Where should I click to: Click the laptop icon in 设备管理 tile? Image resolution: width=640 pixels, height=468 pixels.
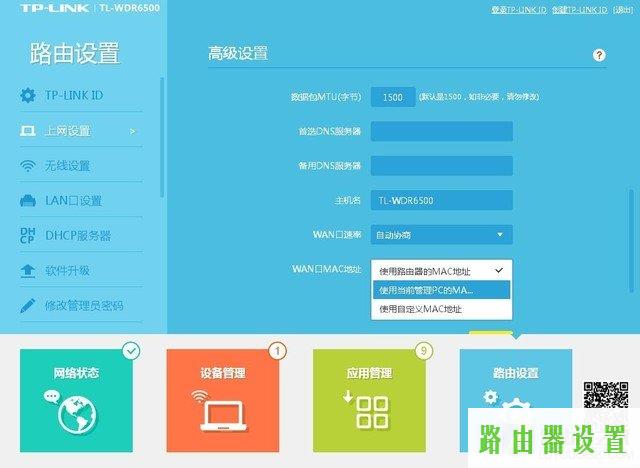point(223,415)
